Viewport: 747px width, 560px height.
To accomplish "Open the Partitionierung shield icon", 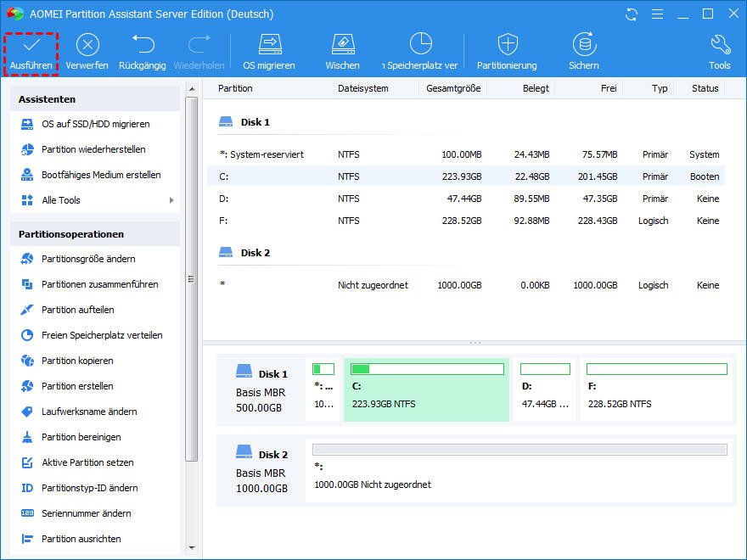I will pyautogui.click(x=507, y=45).
